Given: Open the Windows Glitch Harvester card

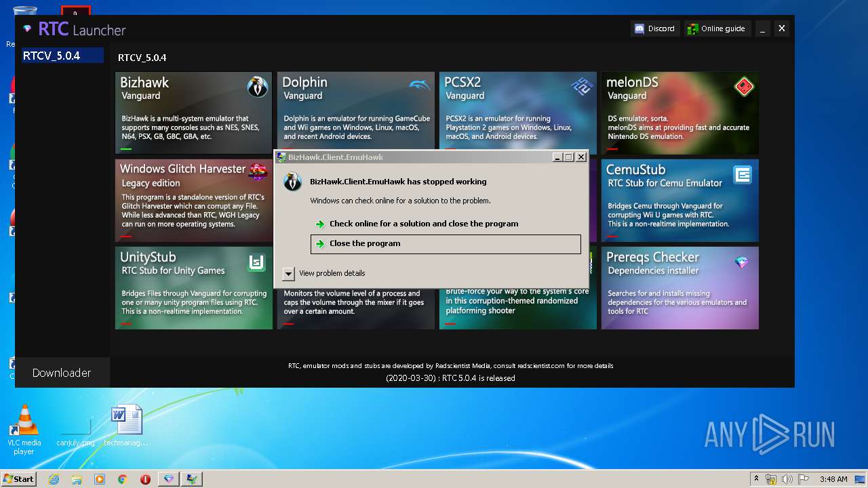Looking at the screenshot, I should [x=193, y=201].
